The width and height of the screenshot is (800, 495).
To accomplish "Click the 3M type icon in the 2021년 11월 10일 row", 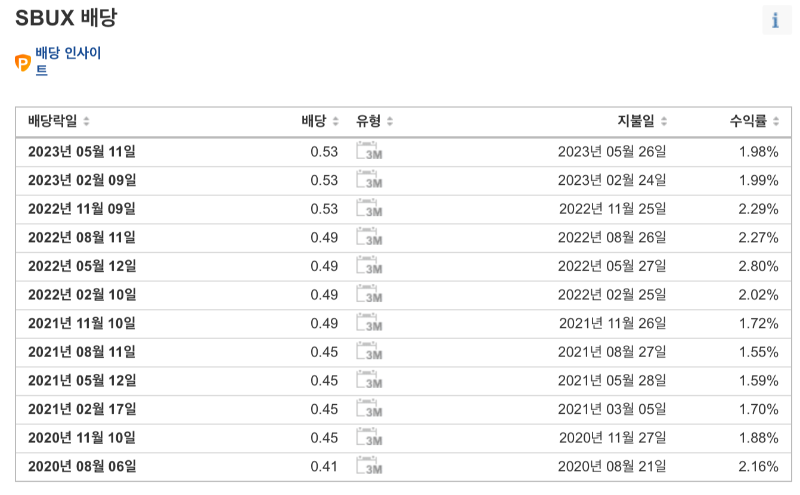I will [x=369, y=323].
